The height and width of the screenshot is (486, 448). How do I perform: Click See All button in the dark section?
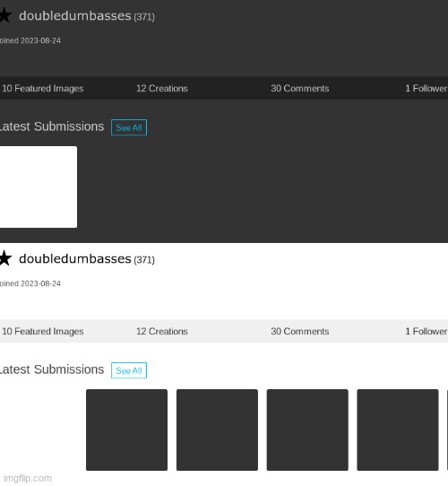click(129, 127)
